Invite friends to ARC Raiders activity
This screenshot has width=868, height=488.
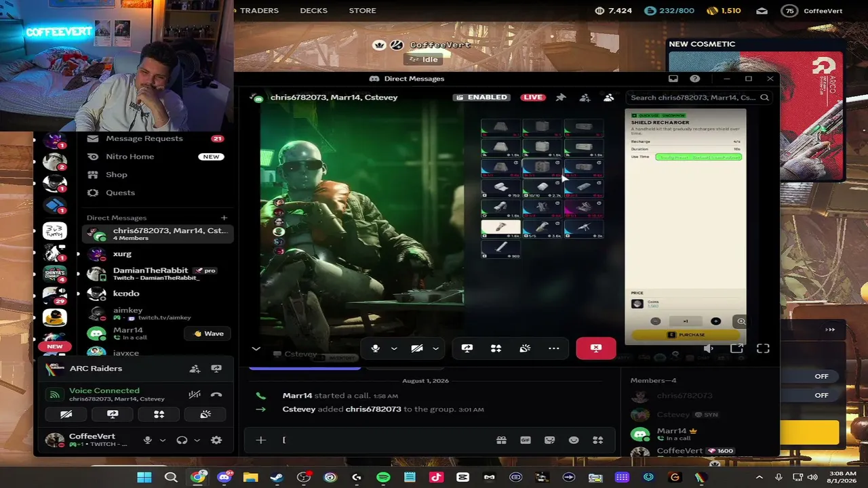pyautogui.click(x=195, y=369)
